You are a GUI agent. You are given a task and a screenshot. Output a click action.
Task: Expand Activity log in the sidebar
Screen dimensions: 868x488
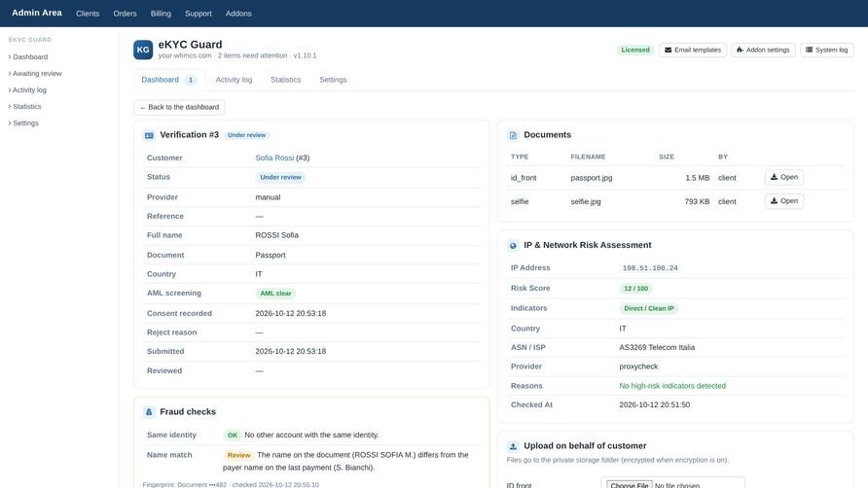(x=27, y=90)
